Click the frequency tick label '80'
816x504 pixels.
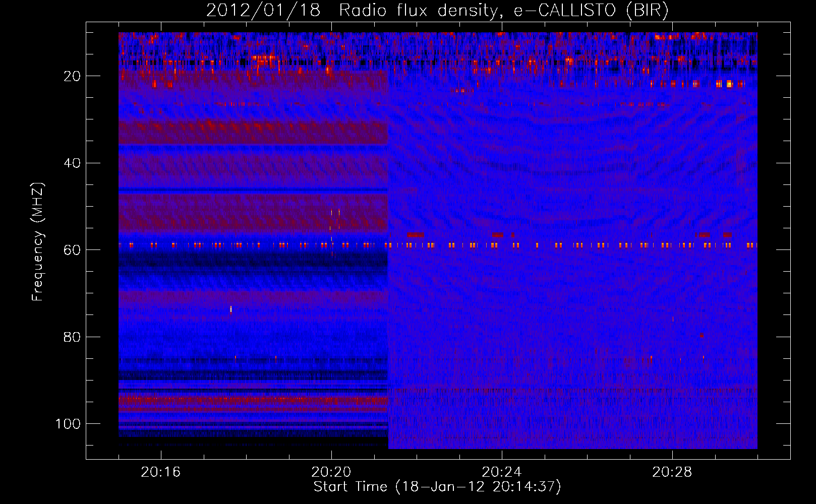click(73, 337)
